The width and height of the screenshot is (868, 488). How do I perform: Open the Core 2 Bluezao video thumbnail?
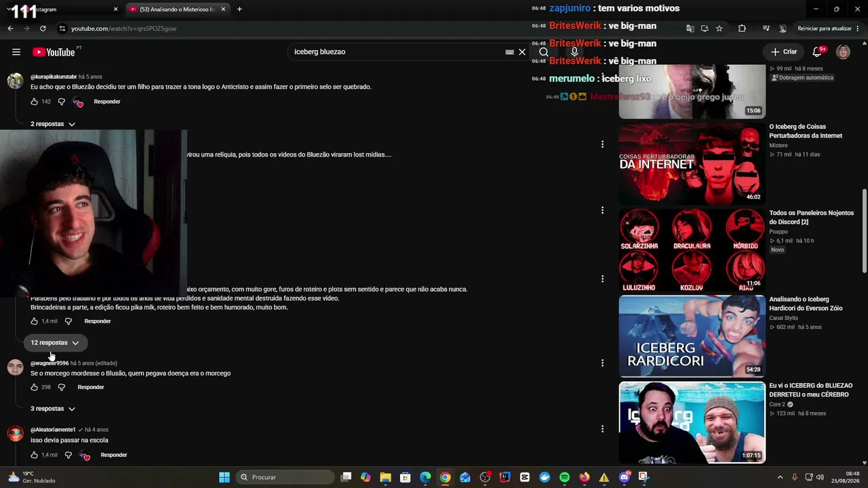pos(692,422)
